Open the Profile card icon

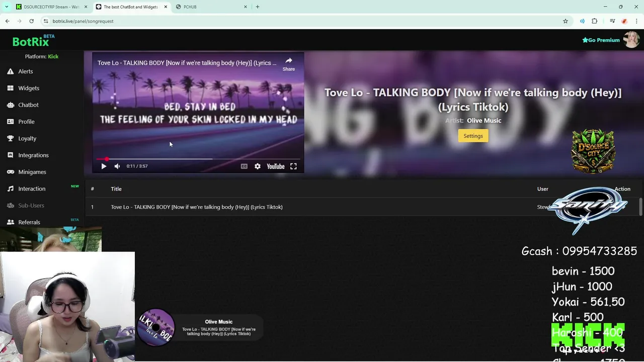point(10,122)
